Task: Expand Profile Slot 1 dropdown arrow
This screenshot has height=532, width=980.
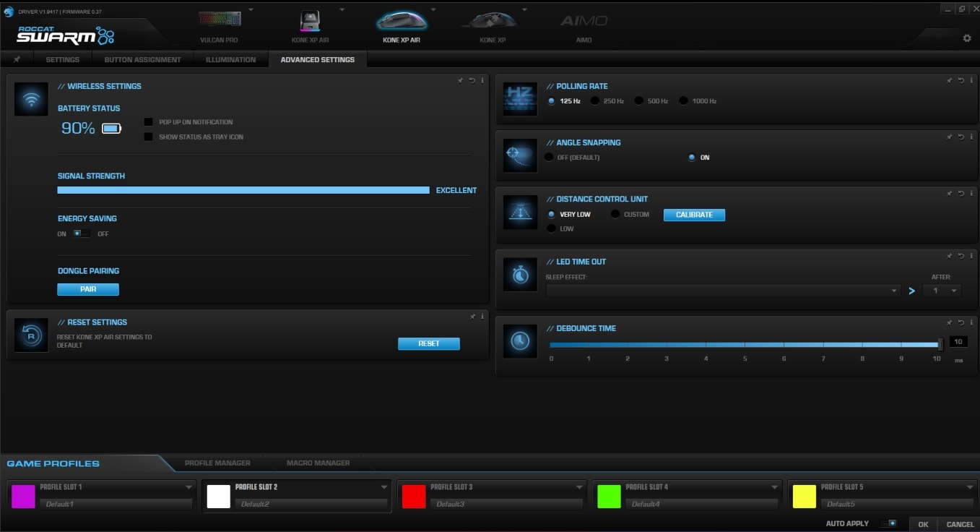Action: click(189, 487)
